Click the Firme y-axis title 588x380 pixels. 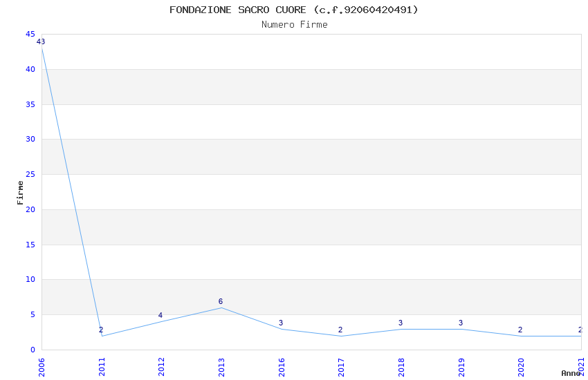click(20, 193)
